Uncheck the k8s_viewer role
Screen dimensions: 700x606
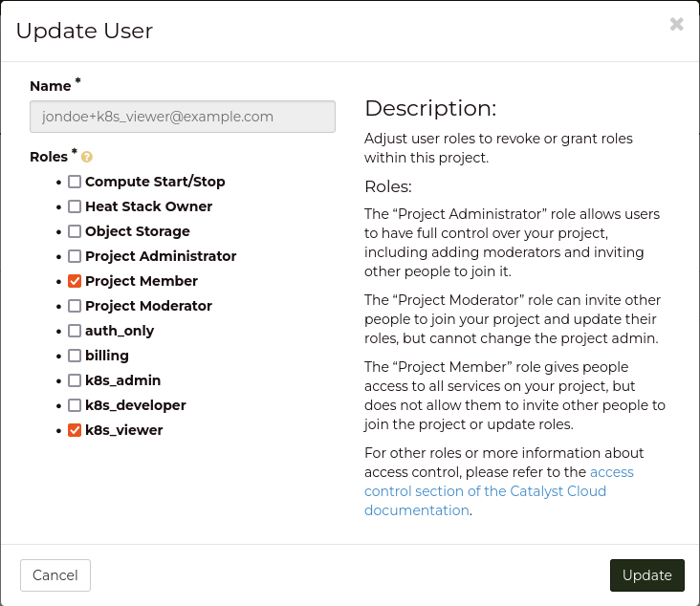coord(75,430)
